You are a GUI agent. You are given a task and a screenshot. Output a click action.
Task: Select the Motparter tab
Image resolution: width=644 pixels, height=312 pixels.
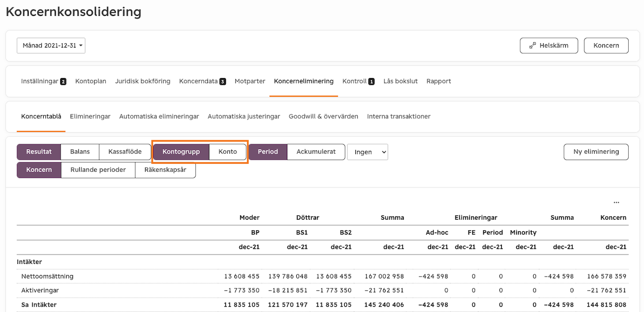[250, 81]
